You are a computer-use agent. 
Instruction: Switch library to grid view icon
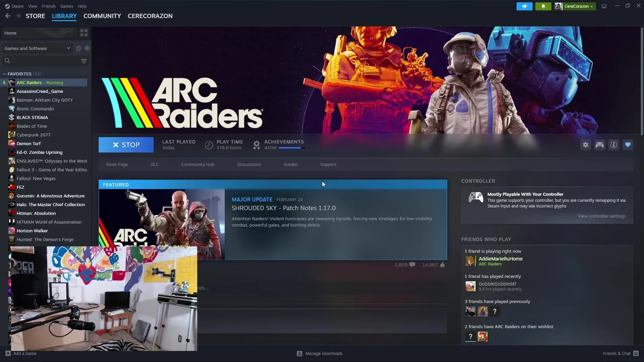point(84,33)
